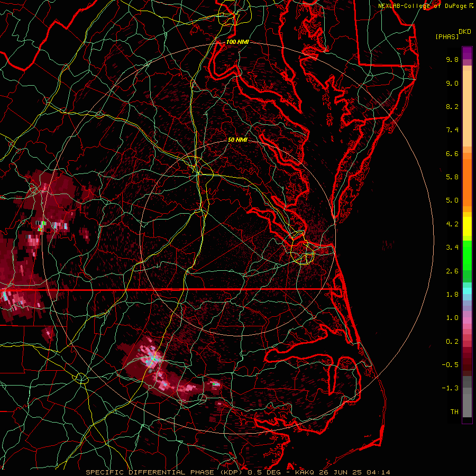Click the 9.0 legend value
Viewport: 476px width, 476px height.
tap(452, 83)
